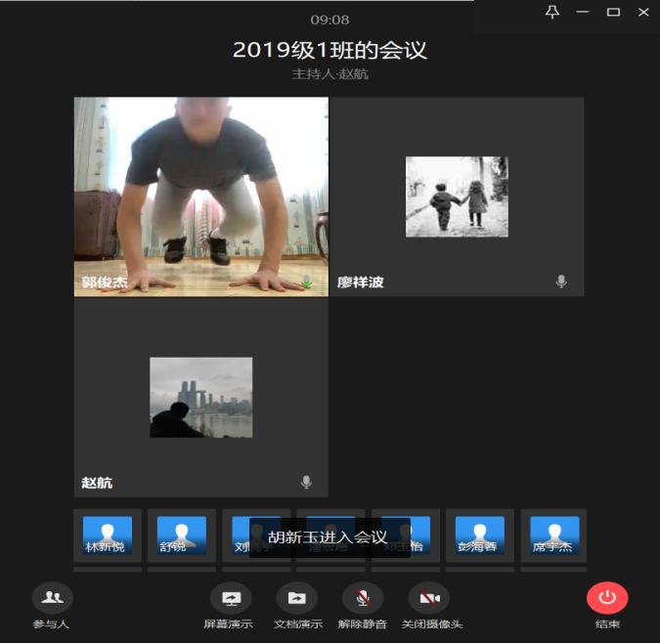
Task: Toggle 关闭摄像头 camera button
Action: (x=428, y=598)
